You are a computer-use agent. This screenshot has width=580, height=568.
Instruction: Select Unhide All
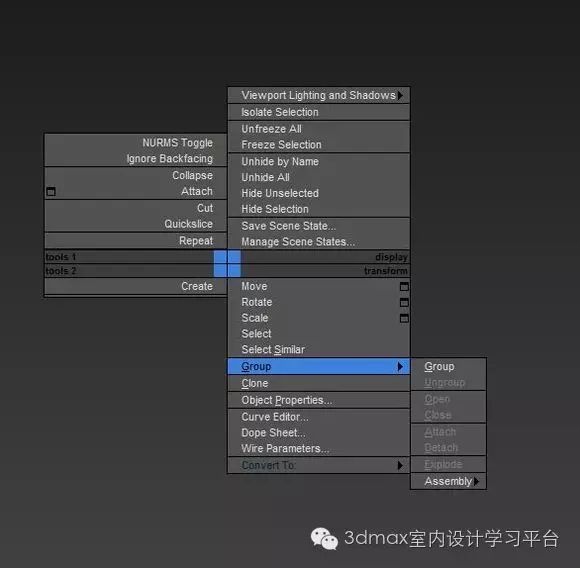(318, 178)
